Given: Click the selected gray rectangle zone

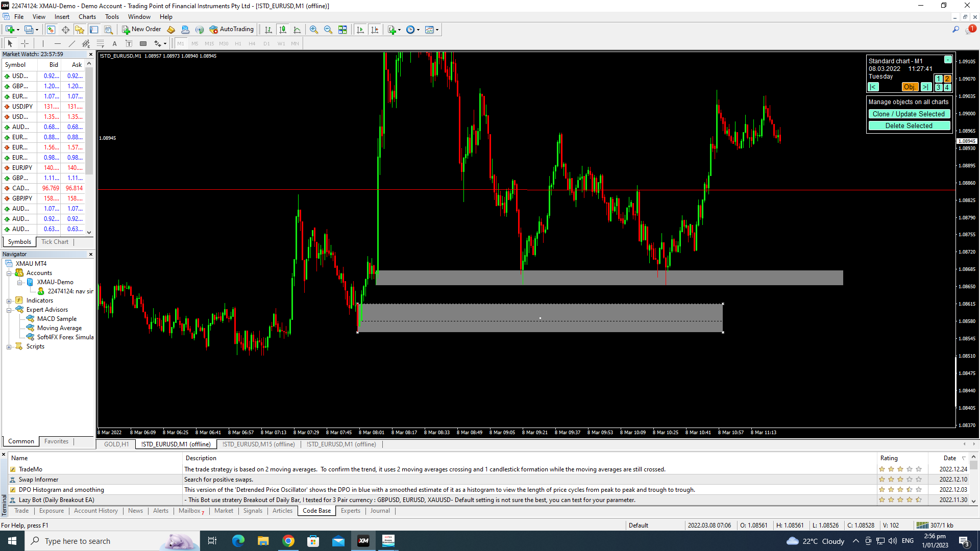Looking at the screenshot, I should 540,318.
